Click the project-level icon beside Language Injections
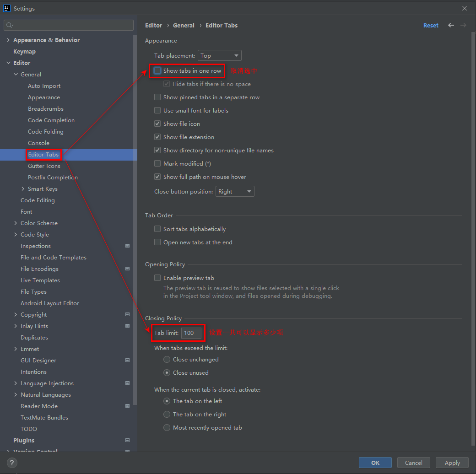This screenshot has height=474, width=476. point(128,383)
